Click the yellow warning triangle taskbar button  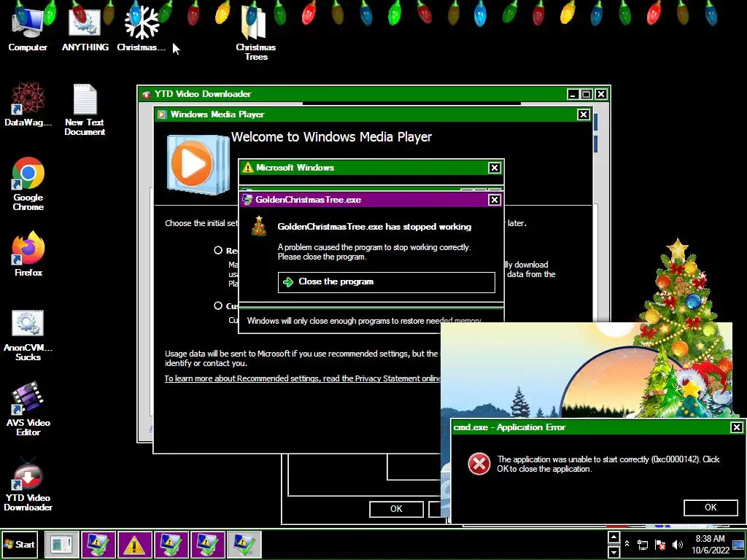(x=135, y=544)
